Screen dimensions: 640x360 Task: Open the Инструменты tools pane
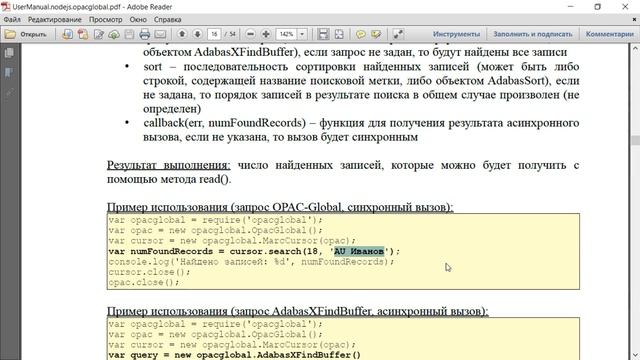coord(456,34)
